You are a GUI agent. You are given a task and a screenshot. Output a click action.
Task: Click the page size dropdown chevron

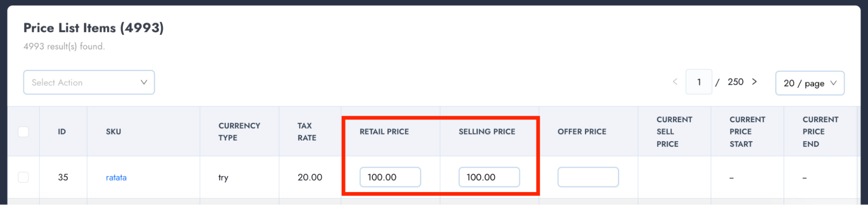coord(833,83)
